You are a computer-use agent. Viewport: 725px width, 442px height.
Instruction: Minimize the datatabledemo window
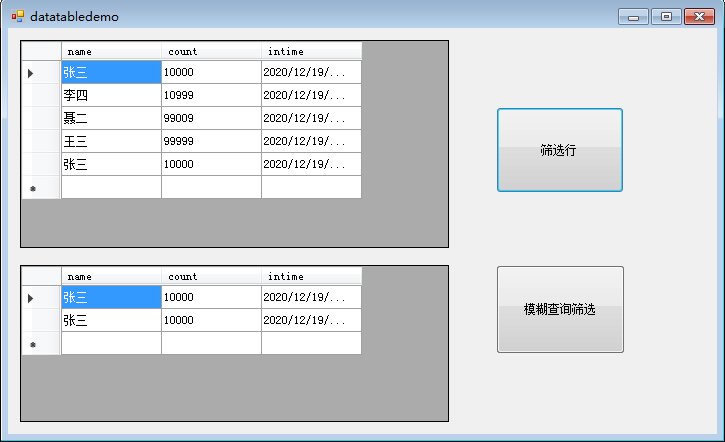click(633, 17)
